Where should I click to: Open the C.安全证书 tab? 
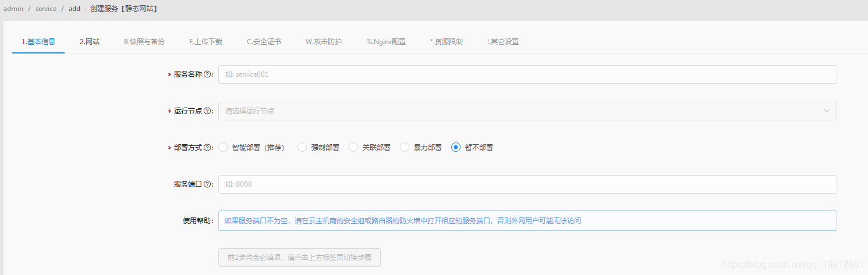pos(264,42)
